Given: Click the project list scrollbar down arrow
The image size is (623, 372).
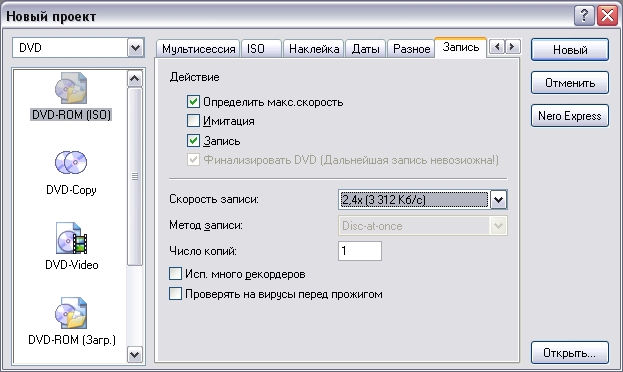Looking at the screenshot, I should pyautogui.click(x=135, y=354).
